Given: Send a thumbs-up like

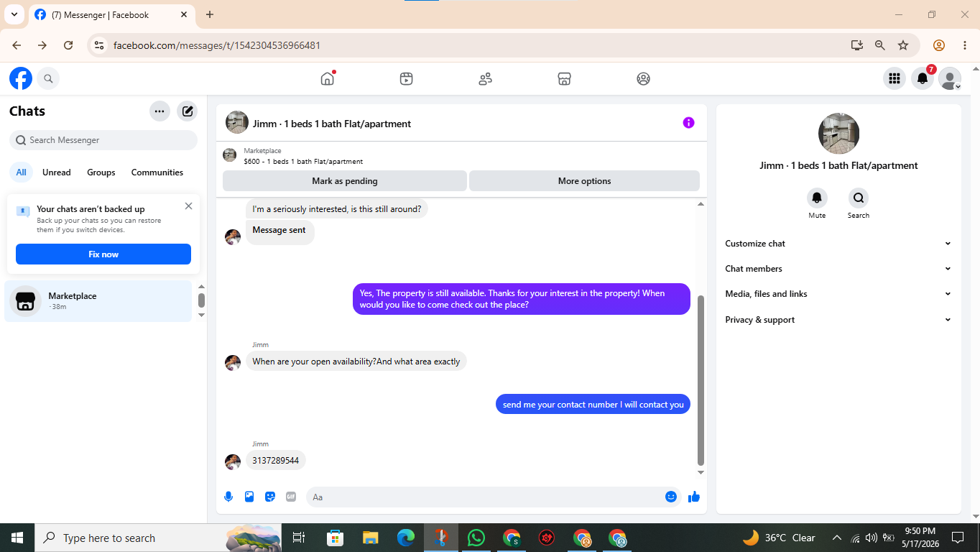Looking at the screenshot, I should pos(694,497).
